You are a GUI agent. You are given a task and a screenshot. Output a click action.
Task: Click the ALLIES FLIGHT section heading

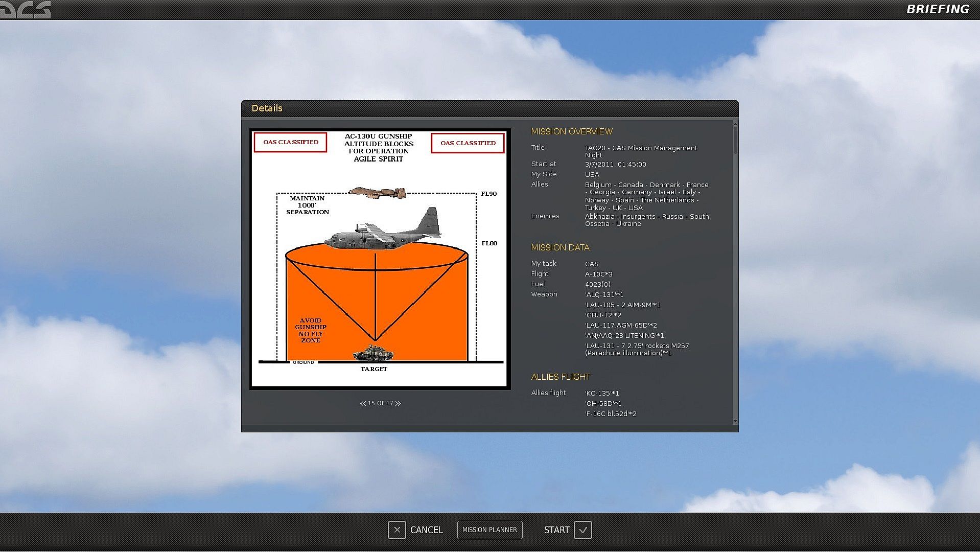click(560, 377)
